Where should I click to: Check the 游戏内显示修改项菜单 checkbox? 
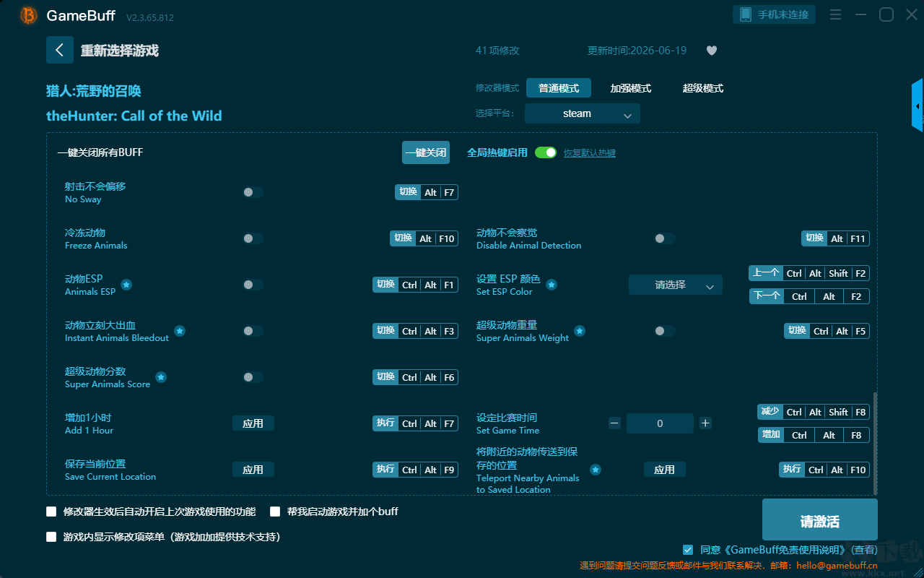(51, 537)
